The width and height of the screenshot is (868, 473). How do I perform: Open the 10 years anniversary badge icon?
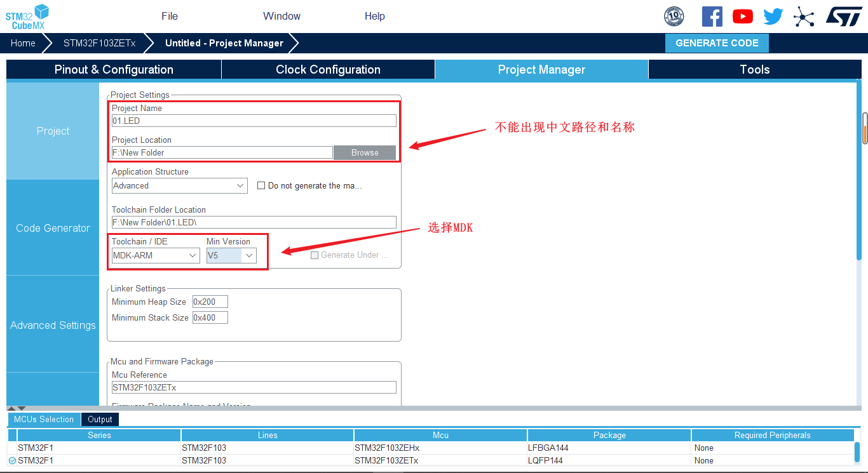coord(674,17)
